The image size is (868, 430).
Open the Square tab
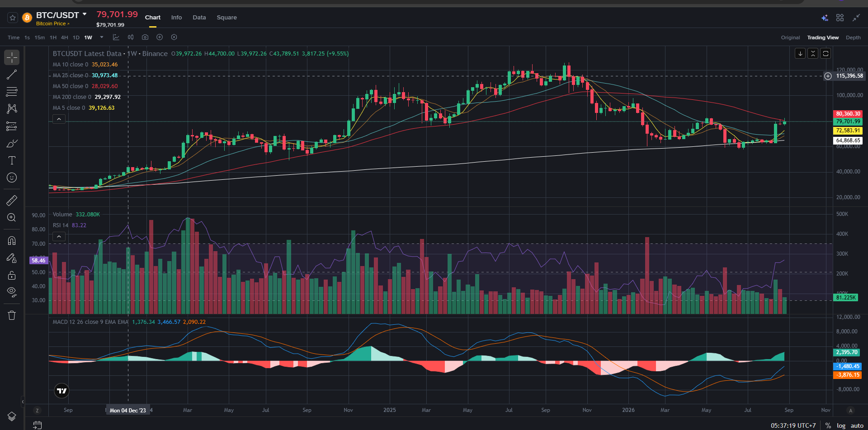(226, 18)
